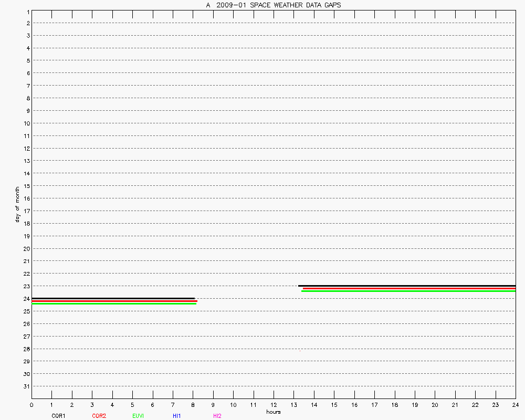525x420 pixels.
Task: Click the day 1 label on y-axis
Action: point(27,11)
